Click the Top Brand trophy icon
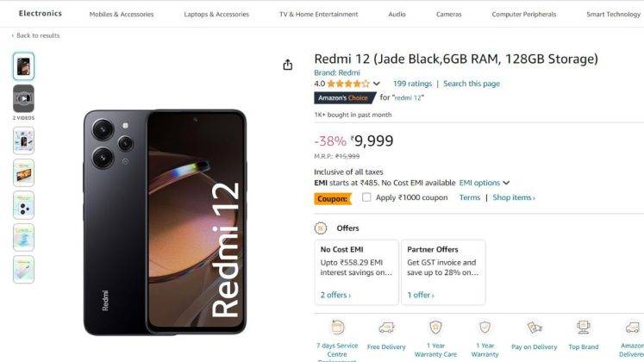644x362 pixels. (583, 328)
